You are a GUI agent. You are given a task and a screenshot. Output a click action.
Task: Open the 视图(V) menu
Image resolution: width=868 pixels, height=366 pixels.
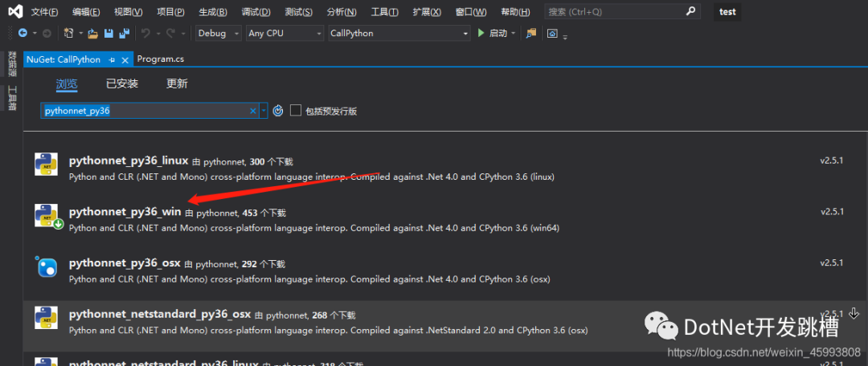tap(128, 11)
